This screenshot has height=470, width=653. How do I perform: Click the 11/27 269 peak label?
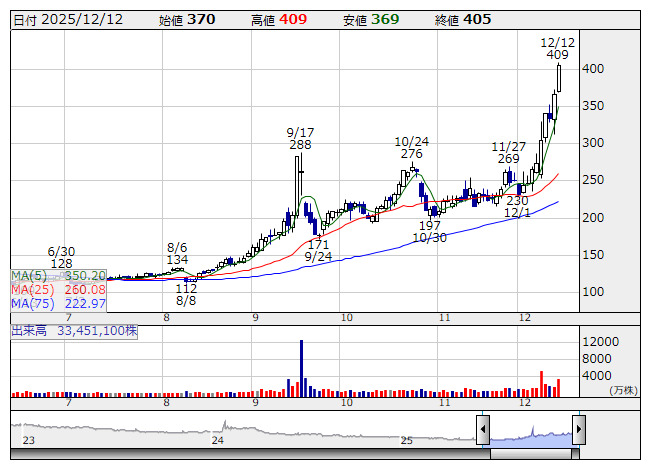pyautogui.click(x=508, y=152)
